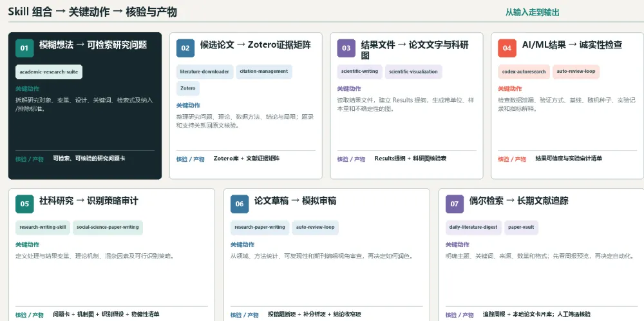Click the blue 06 number badge

click(240, 204)
